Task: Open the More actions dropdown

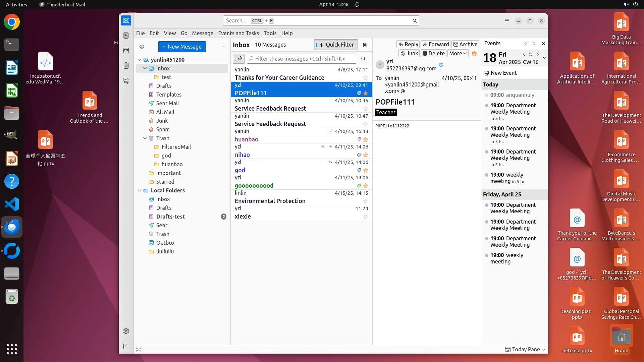Action: tap(458, 53)
